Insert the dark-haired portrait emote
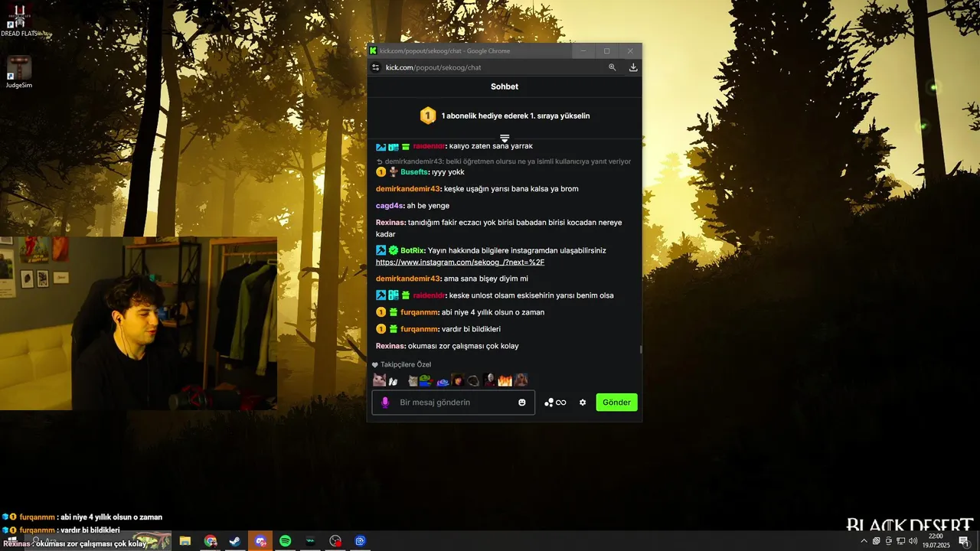Screen dimensions: 980x551 pyautogui.click(x=458, y=380)
